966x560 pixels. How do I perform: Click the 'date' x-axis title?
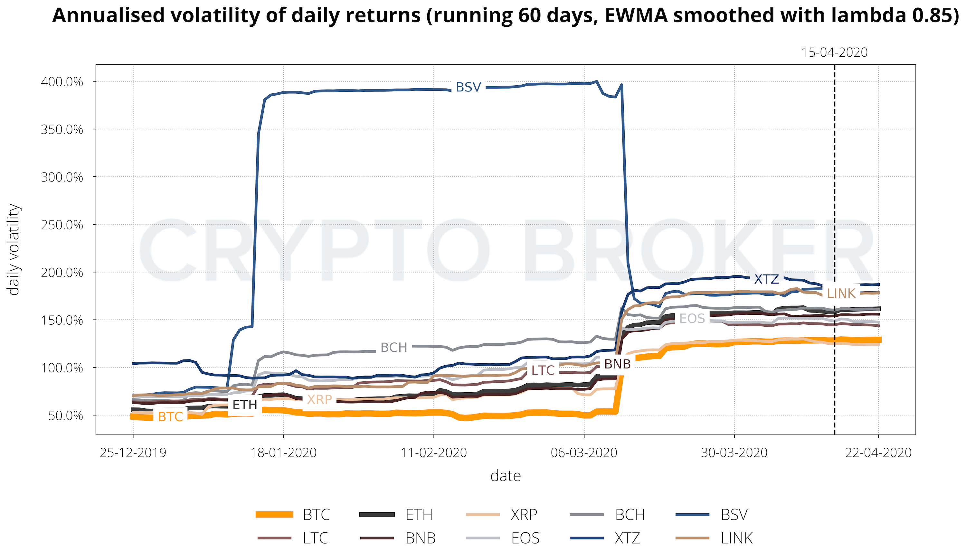click(506, 476)
